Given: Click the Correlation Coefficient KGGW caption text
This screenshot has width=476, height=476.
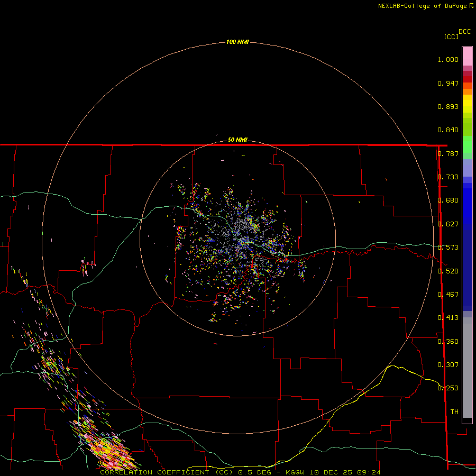Looking at the screenshot, I should [x=240, y=472].
